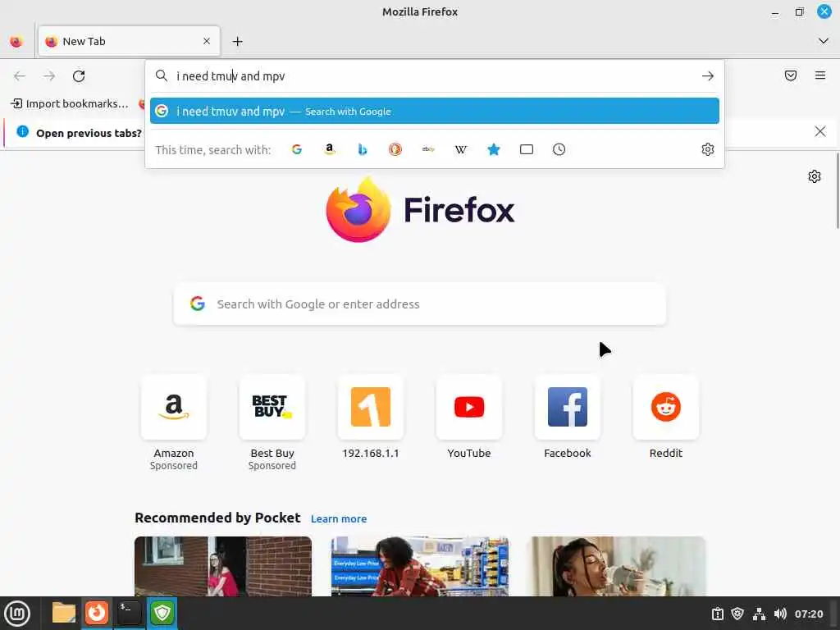Dismiss the Open previous tabs notification

pos(820,131)
